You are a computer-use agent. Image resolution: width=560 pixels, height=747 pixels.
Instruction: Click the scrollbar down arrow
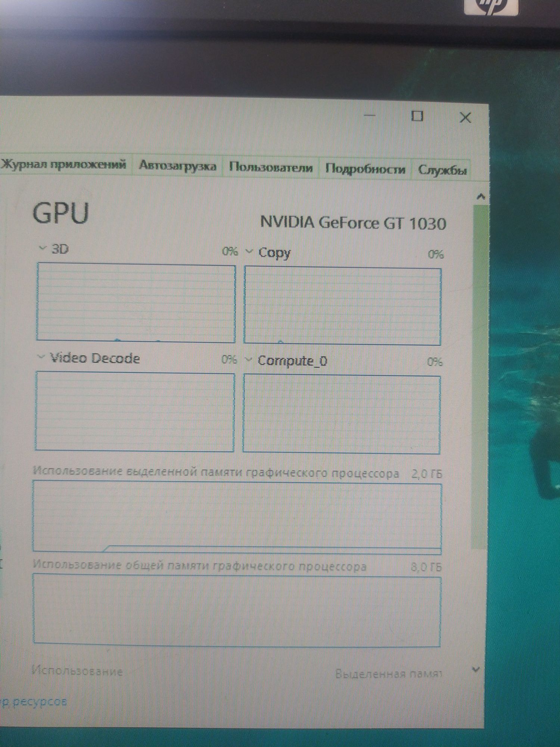click(476, 670)
